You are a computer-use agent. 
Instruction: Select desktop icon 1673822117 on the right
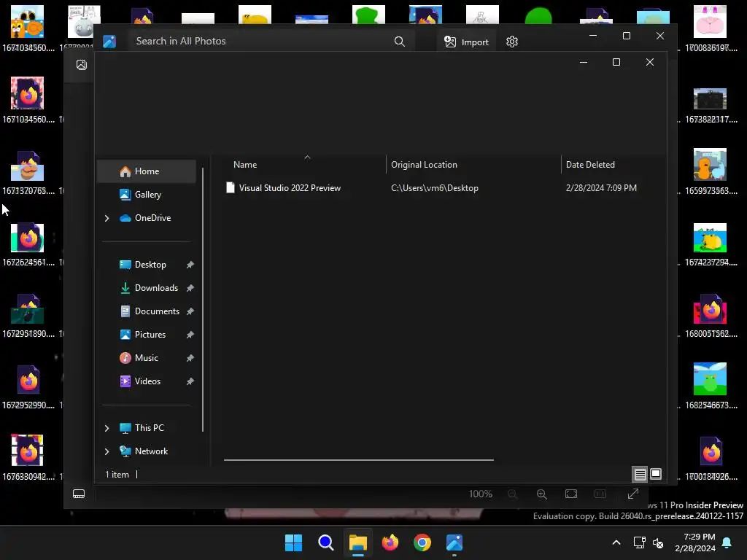point(711,105)
